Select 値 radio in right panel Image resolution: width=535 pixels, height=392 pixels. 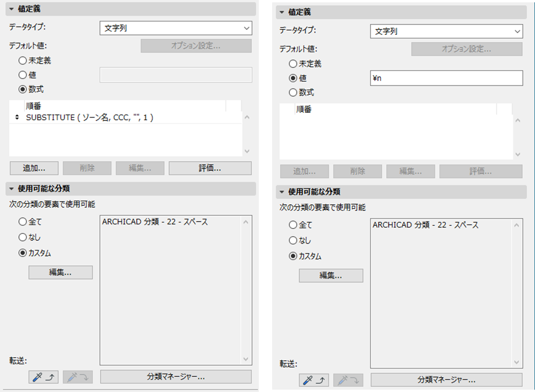pyautogui.click(x=293, y=78)
